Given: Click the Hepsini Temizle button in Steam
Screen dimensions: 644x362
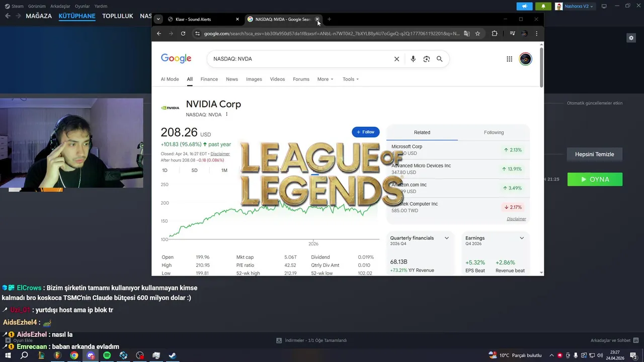Looking at the screenshot, I should point(595,154).
